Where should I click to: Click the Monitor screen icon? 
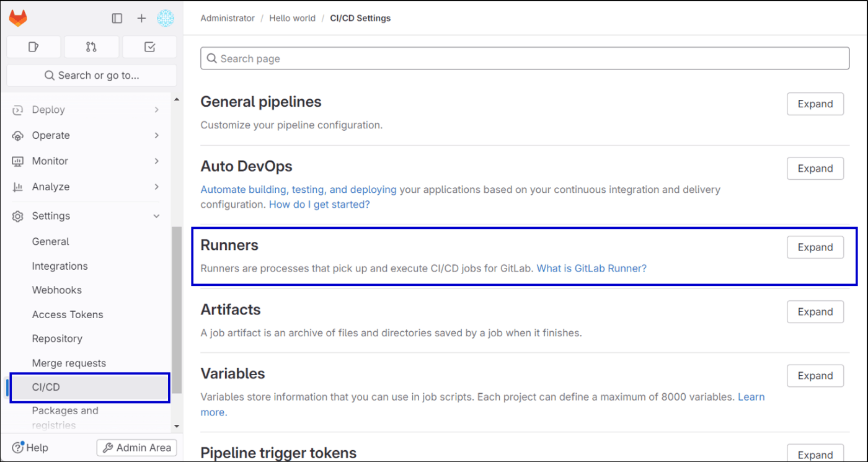click(18, 161)
